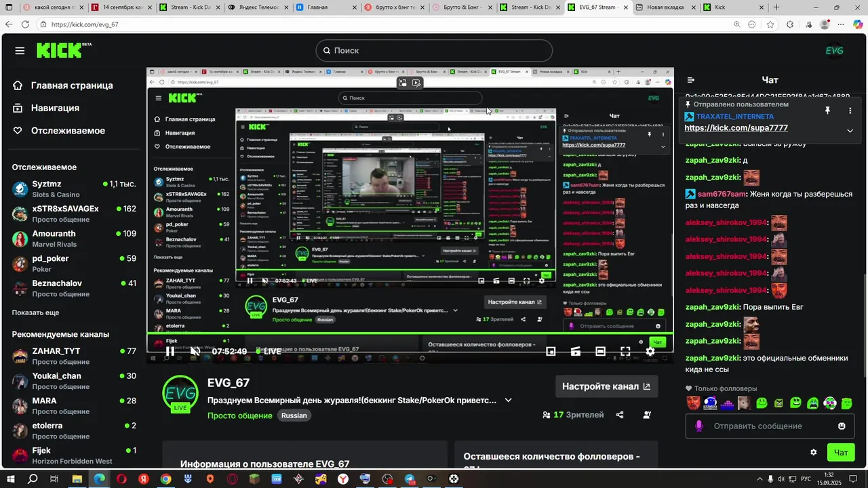
Task: Click the pin icon on pinned message
Action: 827,110
